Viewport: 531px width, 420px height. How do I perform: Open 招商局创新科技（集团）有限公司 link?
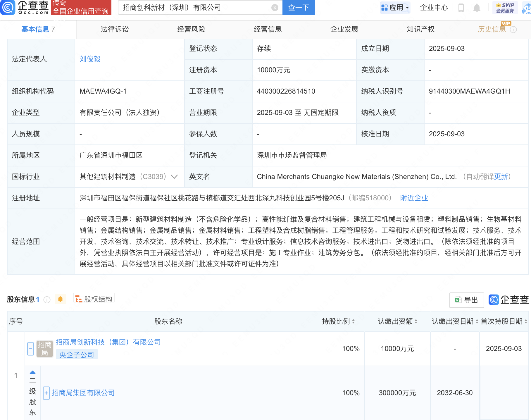pos(108,342)
